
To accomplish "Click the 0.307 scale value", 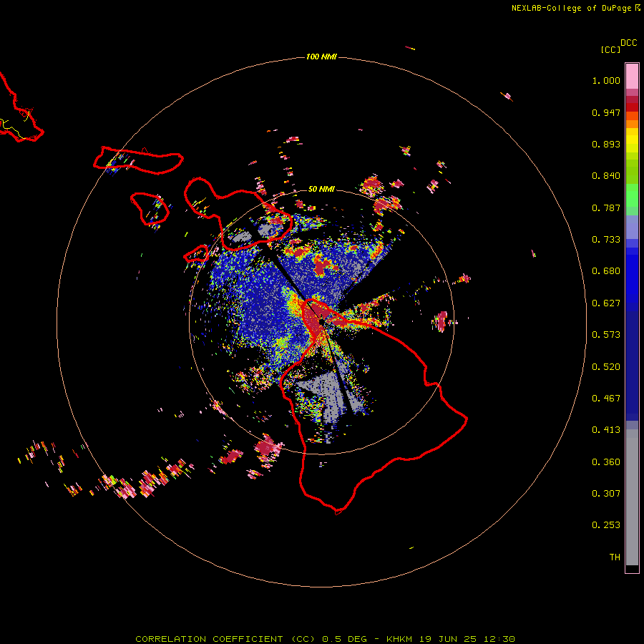I will tap(606, 494).
